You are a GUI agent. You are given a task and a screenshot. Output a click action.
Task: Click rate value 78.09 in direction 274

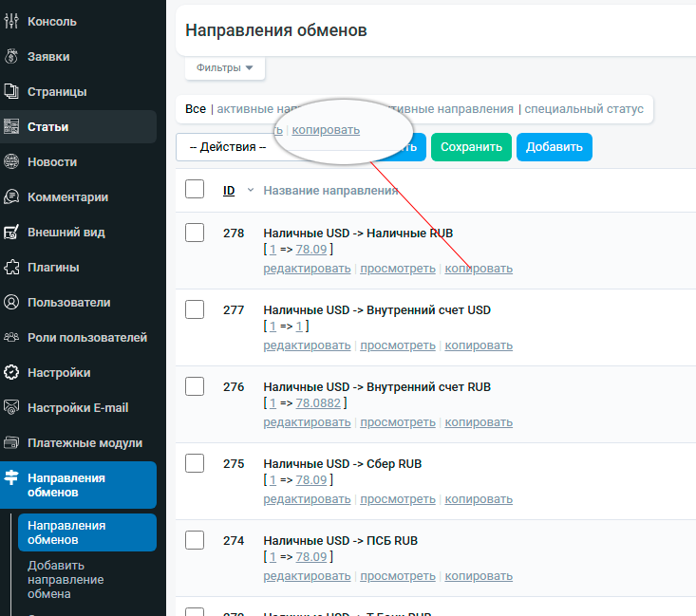311,556
